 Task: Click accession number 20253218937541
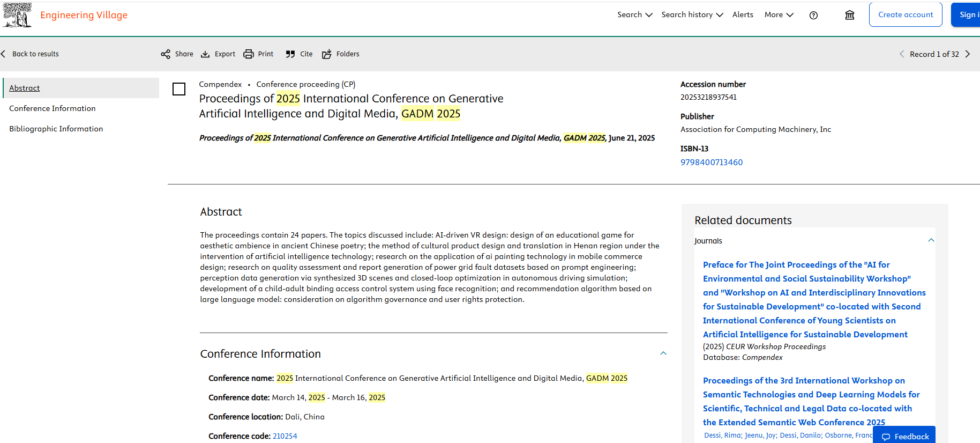pyautogui.click(x=708, y=97)
